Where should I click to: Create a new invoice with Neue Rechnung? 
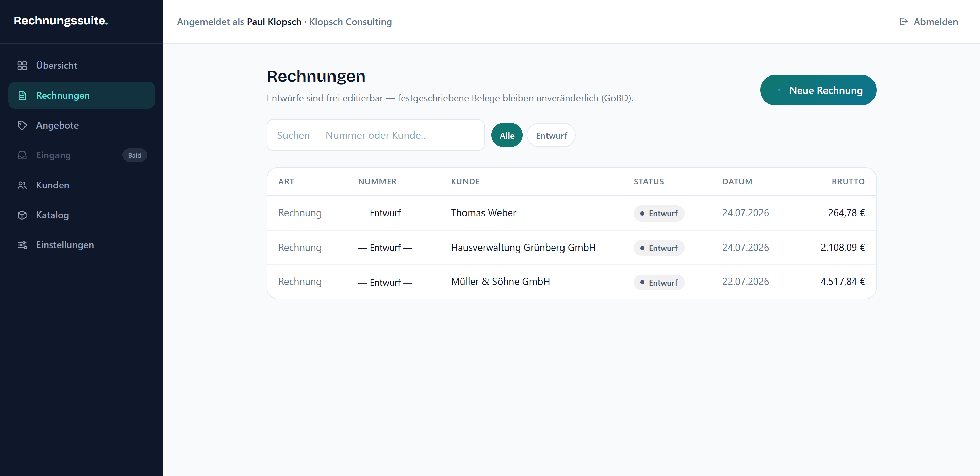[x=818, y=90]
